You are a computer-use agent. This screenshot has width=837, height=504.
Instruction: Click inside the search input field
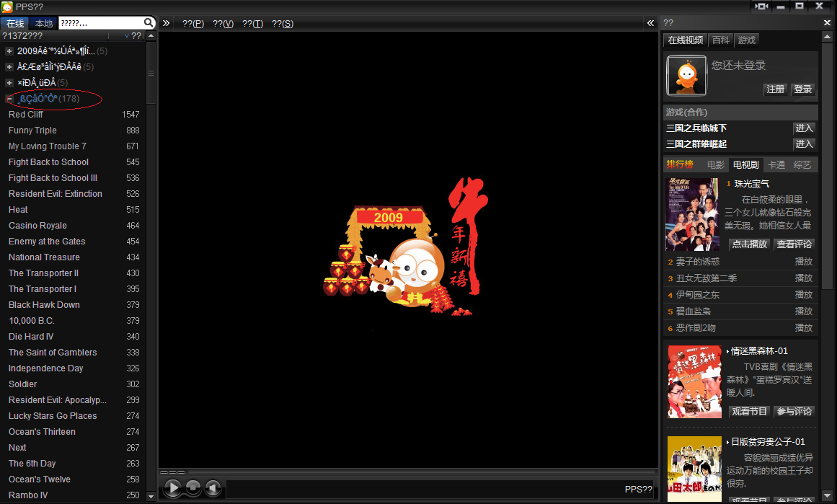[x=101, y=23]
